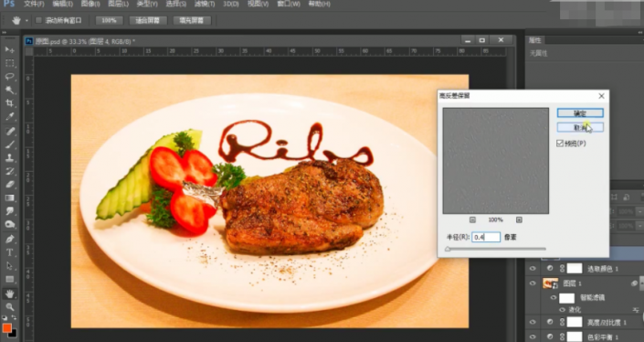The height and width of the screenshot is (342, 644).
Task: Open the background color swatch
Action: click(13, 334)
